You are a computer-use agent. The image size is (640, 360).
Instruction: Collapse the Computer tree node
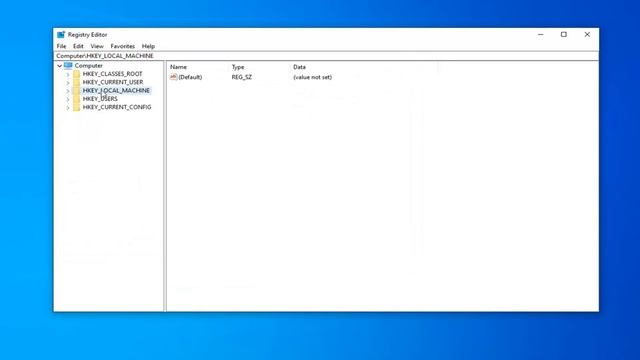click(x=60, y=66)
